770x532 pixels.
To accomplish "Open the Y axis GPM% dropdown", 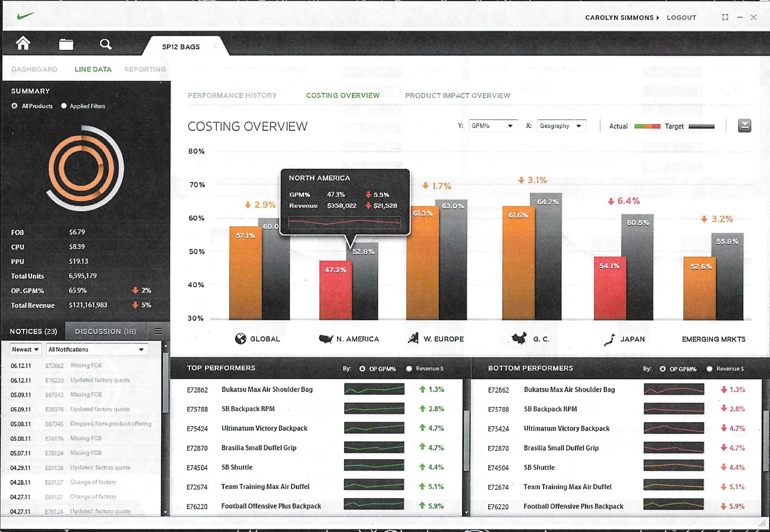I will coord(493,126).
